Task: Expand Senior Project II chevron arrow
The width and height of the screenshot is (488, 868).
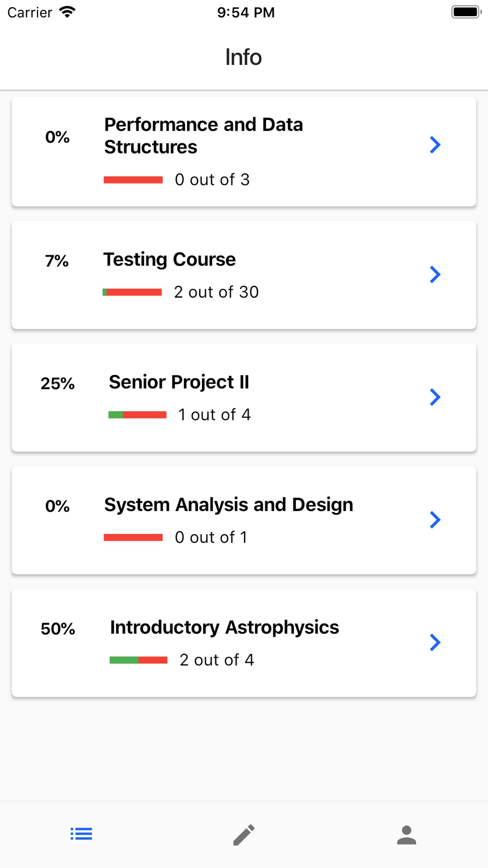Action: tap(435, 397)
